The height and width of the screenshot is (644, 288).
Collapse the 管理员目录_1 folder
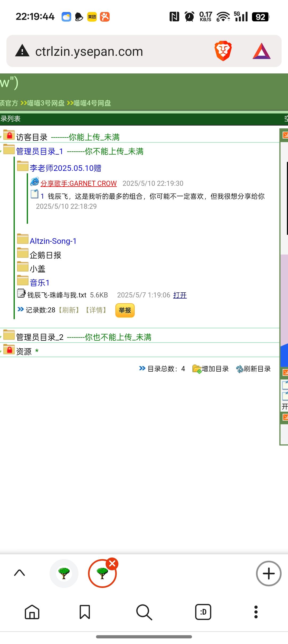[x=39, y=151]
